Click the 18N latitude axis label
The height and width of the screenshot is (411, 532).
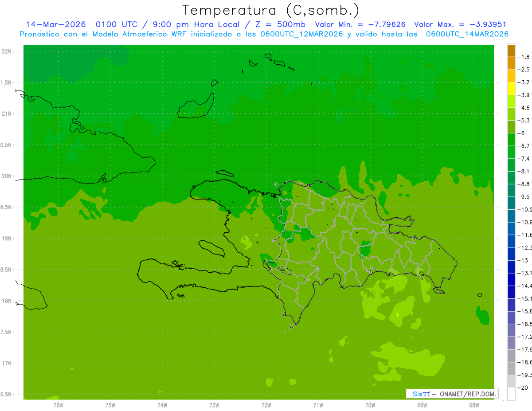pyautogui.click(x=7, y=301)
